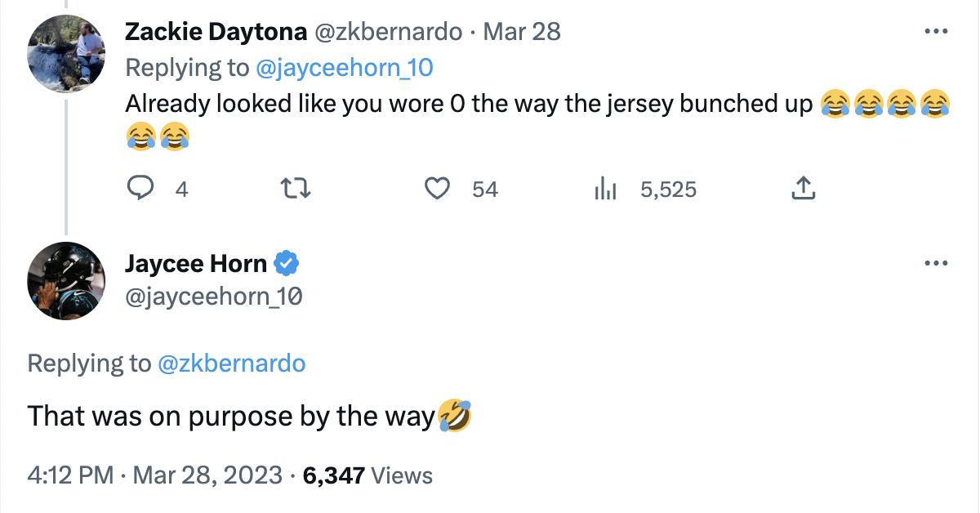The height and width of the screenshot is (513, 980).
Task: Open Zackie Daytona's profile picture
Action: (66, 53)
